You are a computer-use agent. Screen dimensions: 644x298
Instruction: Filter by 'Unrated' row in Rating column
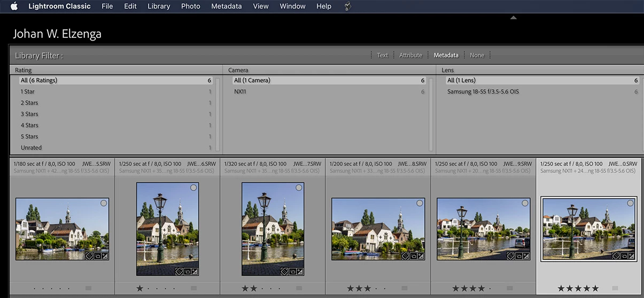coord(116,147)
